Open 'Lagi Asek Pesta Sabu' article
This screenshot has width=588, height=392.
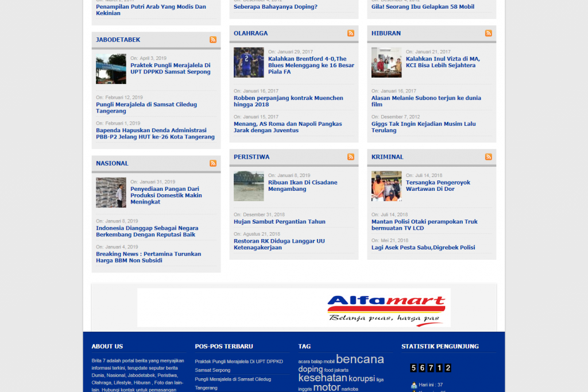coord(423,248)
